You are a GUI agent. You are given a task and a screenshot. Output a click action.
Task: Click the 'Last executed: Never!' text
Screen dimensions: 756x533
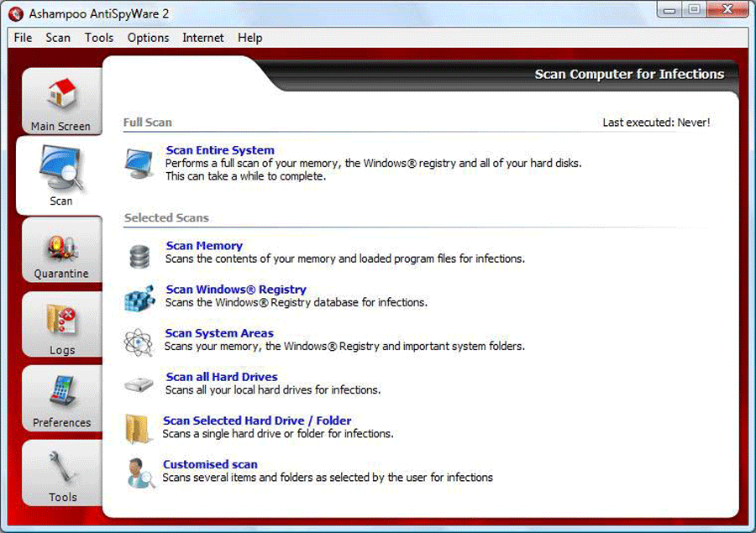(x=656, y=123)
